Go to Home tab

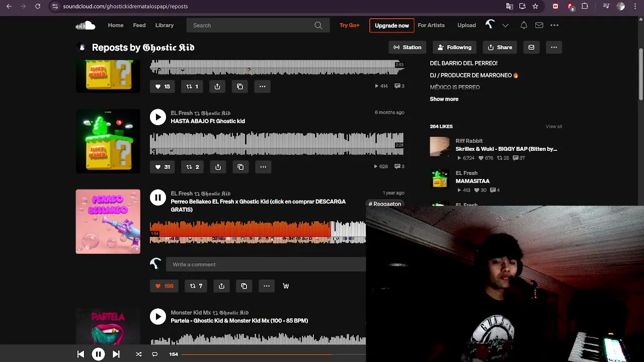coord(116,25)
